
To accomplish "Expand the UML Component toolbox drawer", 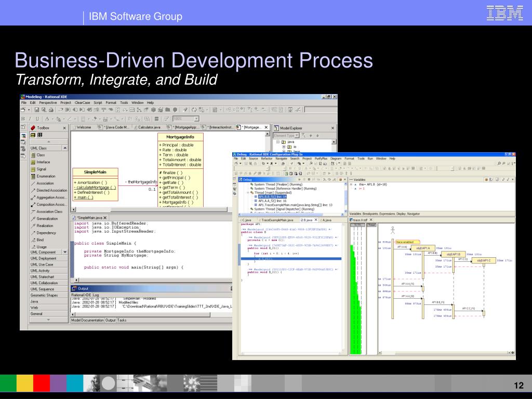I will (x=65, y=252).
